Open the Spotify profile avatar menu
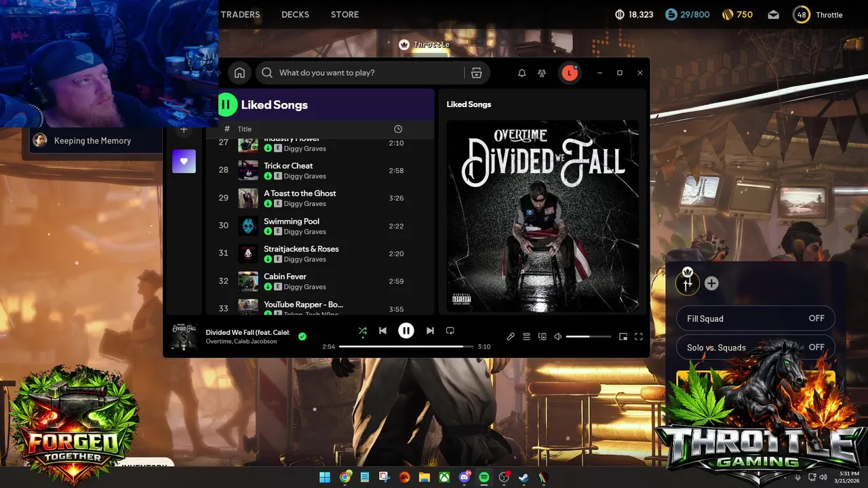868x488 pixels. coord(570,73)
